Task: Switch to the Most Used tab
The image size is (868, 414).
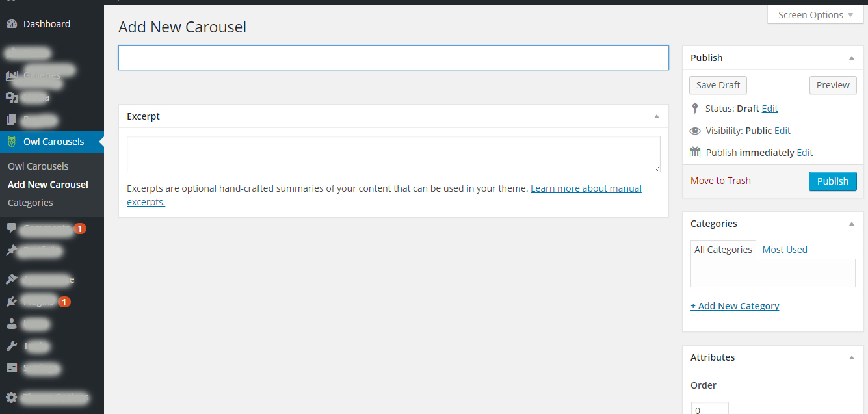Action: pyautogui.click(x=785, y=250)
